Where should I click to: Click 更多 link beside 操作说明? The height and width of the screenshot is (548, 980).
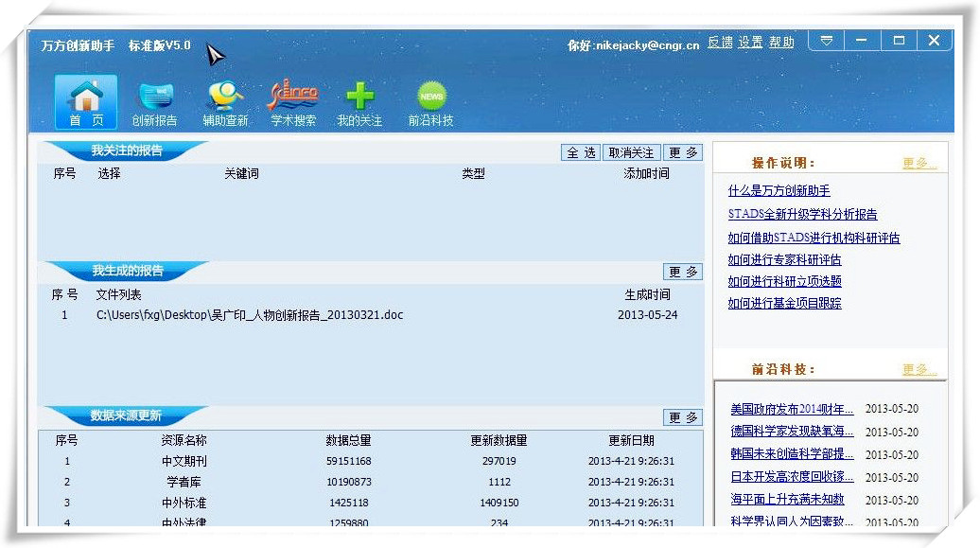919,164
